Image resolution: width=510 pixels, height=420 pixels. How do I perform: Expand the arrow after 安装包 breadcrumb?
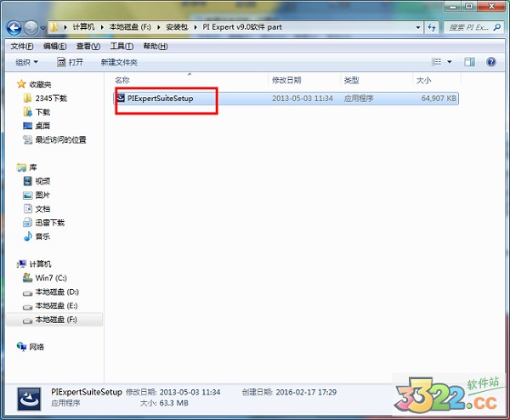pyautogui.click(x=195, y=27)
